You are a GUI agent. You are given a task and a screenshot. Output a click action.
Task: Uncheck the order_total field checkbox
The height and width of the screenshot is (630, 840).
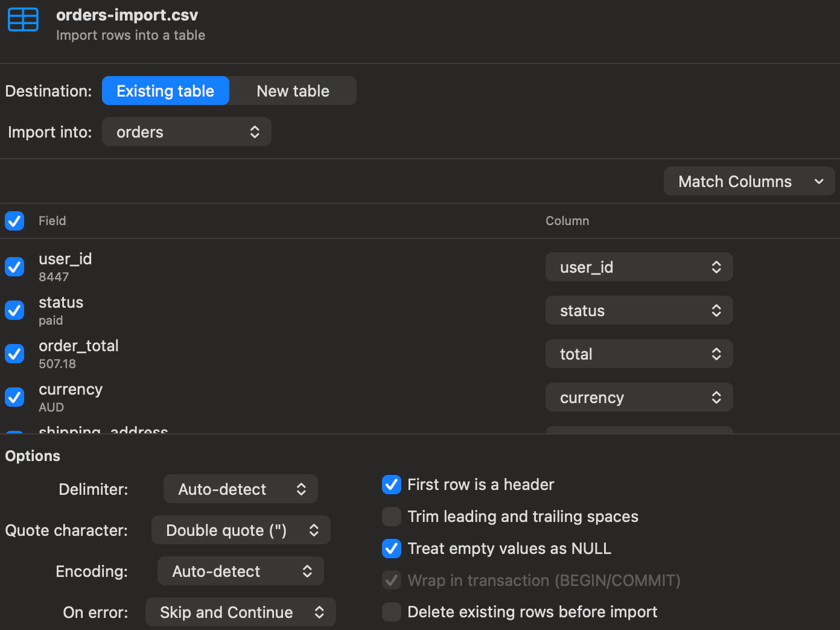point(14,354)
